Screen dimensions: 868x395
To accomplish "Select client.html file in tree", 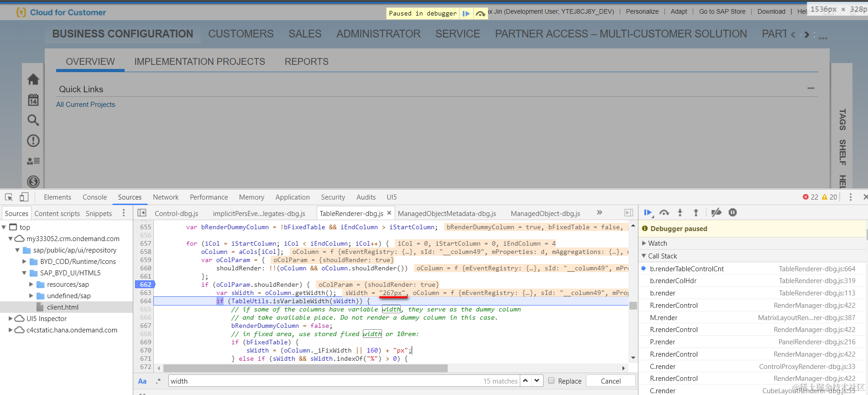I will pyautogui.click(x=63, y=307).
